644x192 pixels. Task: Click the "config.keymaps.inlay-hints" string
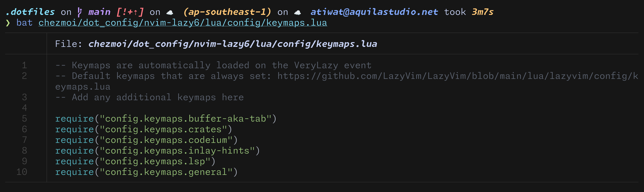tap(177, 150)
